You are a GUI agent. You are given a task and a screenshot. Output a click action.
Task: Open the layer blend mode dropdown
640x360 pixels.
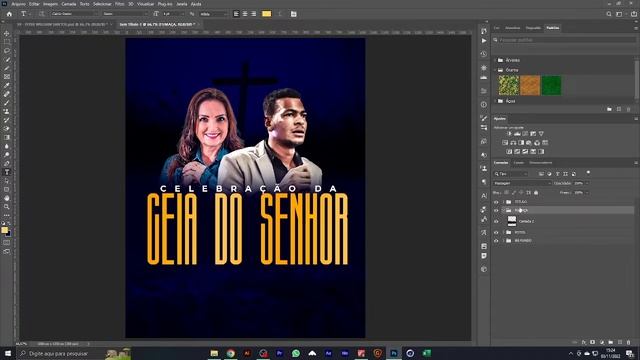click(x=522, y=183)
